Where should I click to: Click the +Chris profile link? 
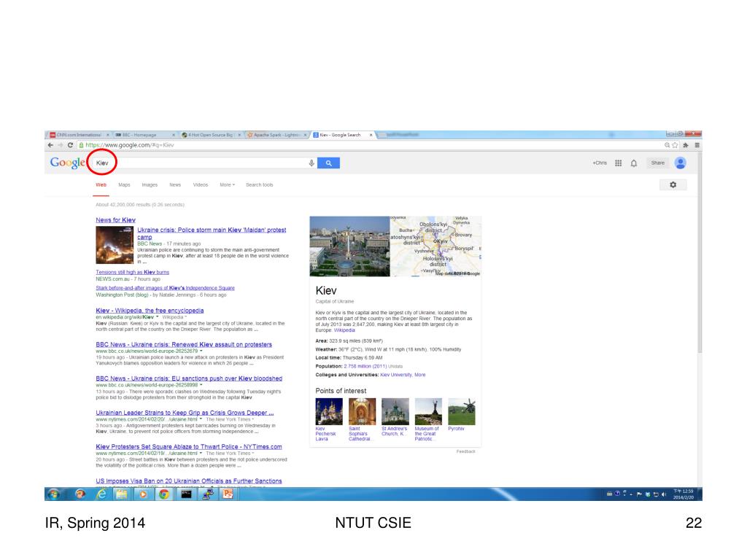(600, 163)
